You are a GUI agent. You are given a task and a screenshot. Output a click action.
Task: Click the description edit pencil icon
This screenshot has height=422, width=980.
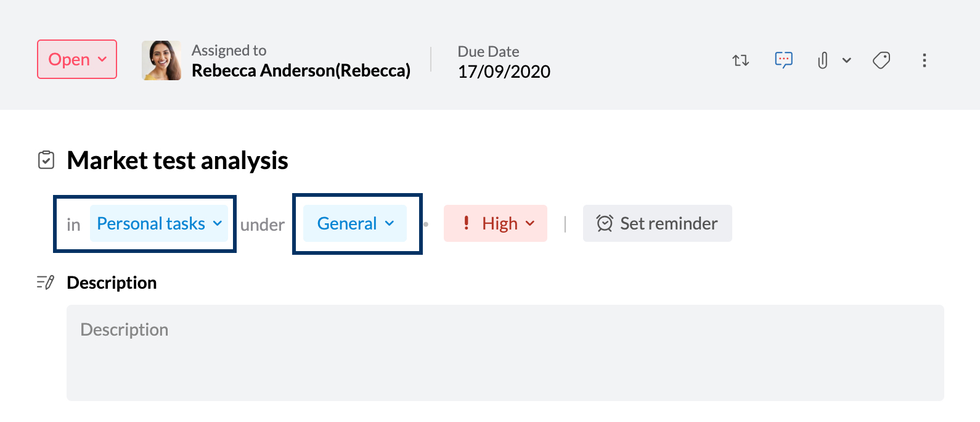(x=46, y=283)
